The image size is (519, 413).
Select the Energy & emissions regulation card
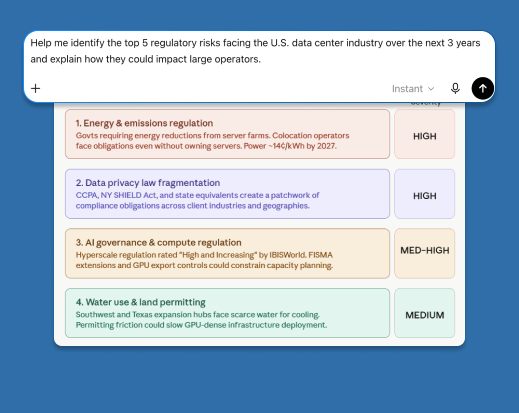(x=227, y=134)
